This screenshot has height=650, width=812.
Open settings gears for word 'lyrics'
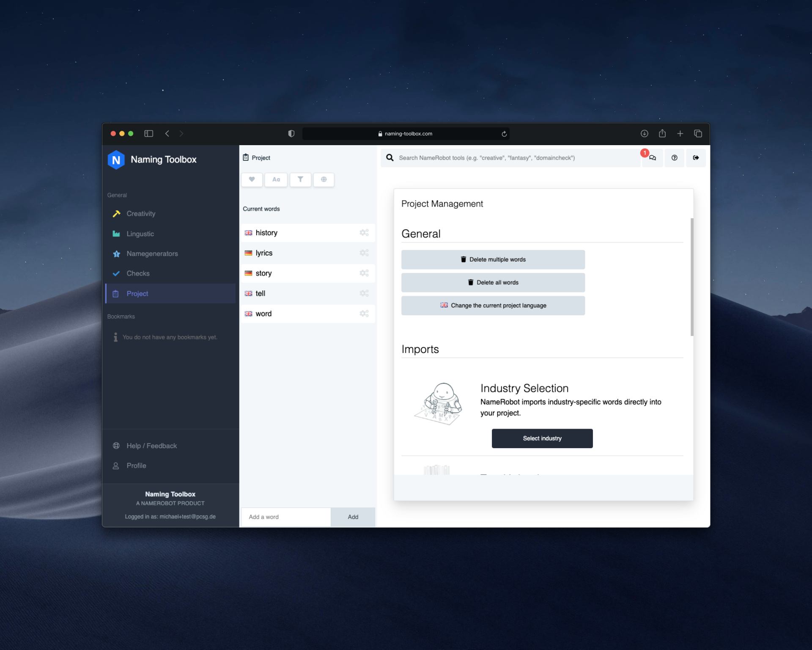click(x=364, y=253)
